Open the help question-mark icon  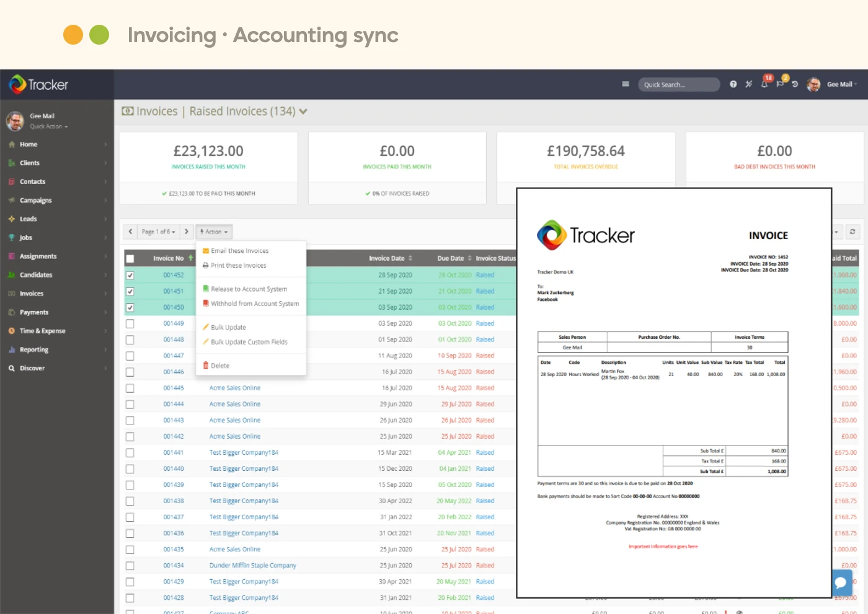tap(733, 84)
